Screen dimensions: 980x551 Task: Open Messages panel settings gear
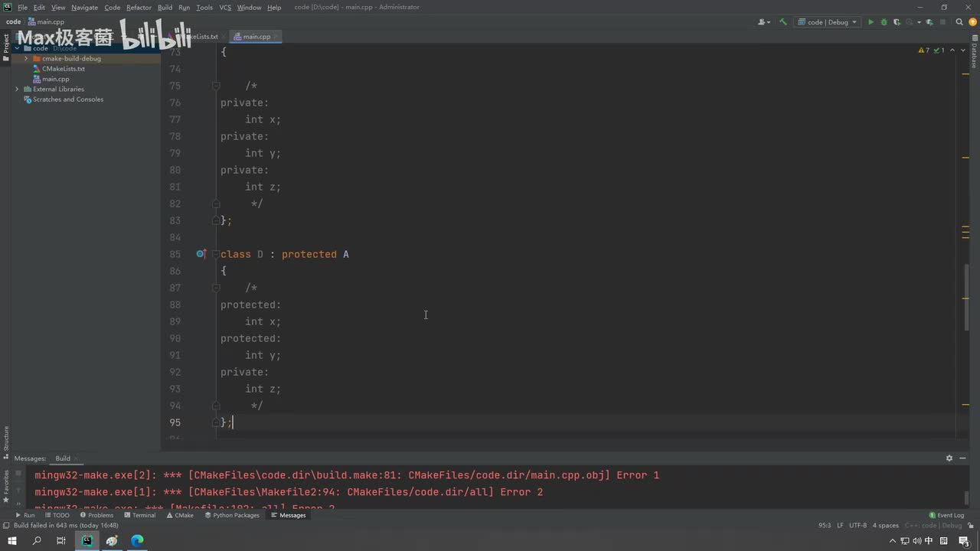tap(949, 458)
